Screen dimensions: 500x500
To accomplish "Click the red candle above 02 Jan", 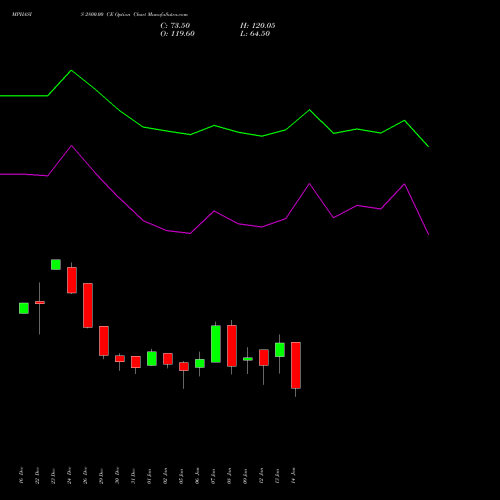I will point(168,359).
